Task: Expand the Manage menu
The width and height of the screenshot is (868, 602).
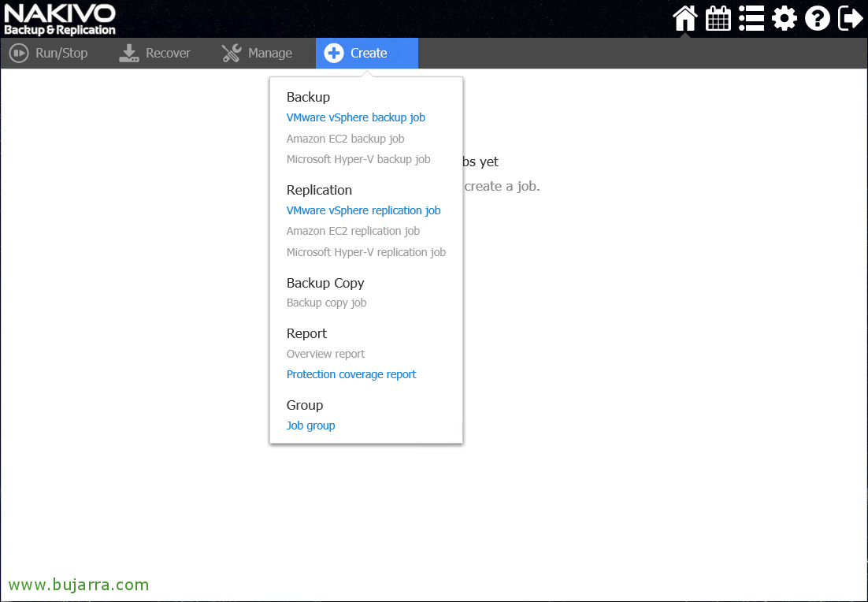Action: [x=257, y=54]
